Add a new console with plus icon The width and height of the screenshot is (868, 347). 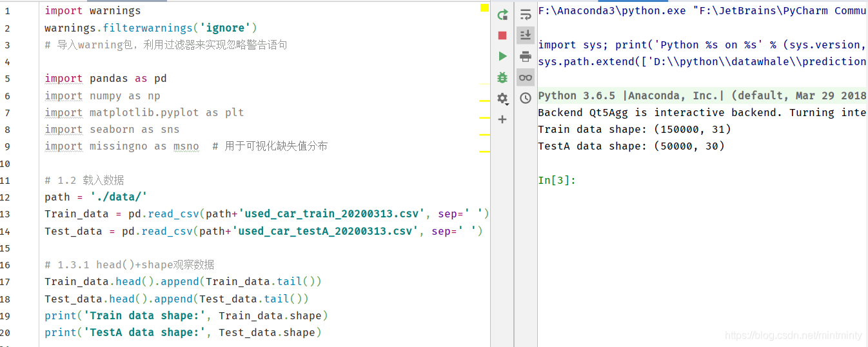click(502, 119)
